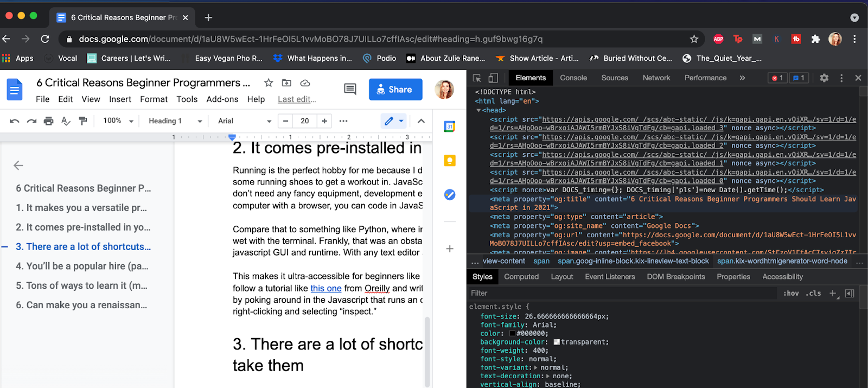Viewport: 868px width, 388px height.
Task: Close the document outline with back arrow
Action: point(18,166)
